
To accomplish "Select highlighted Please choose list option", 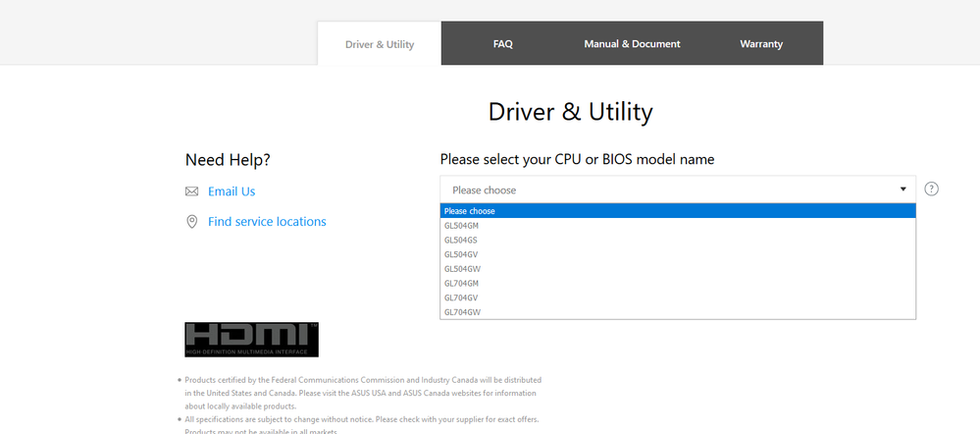I will (x=678, y=211).
